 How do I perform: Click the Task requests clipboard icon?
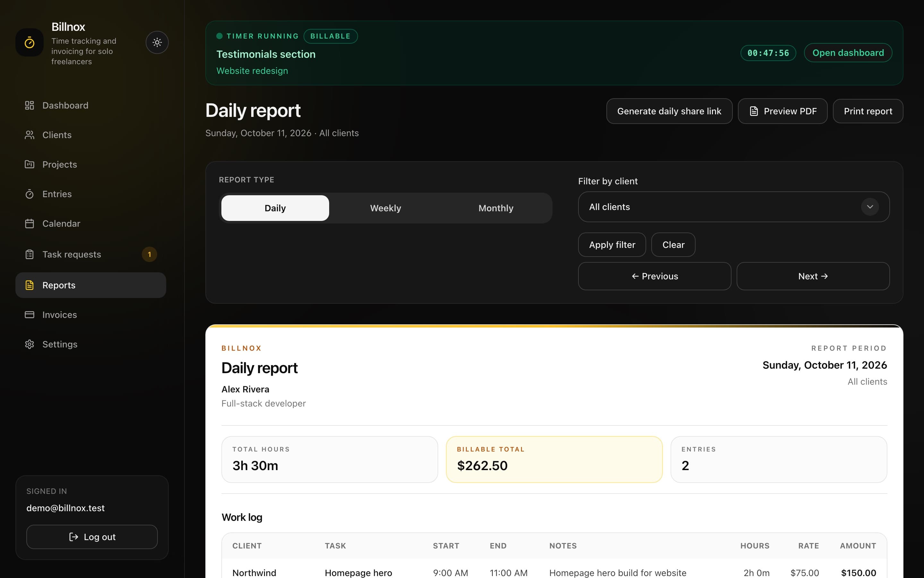[30, 254]
